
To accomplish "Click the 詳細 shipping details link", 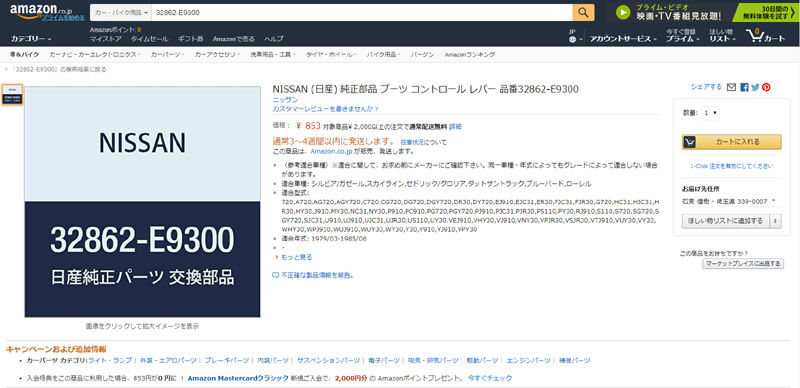I will [456, 127].
